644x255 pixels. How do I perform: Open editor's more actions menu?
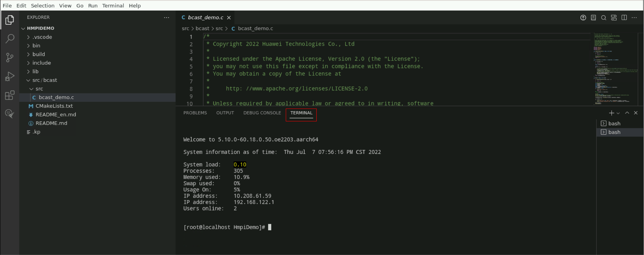point(634,18)
